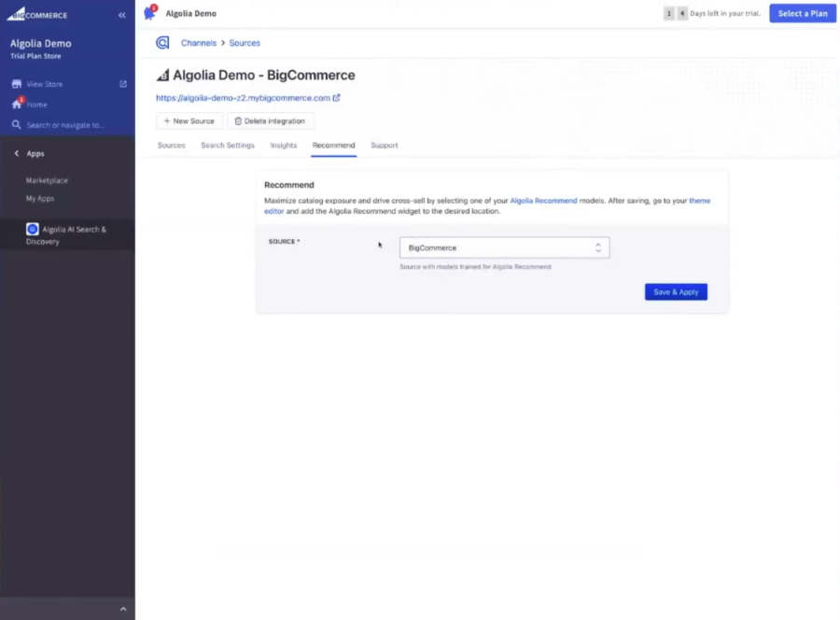Screen dimensions: 840x620
Task: Click the Days left in your trial text
Action: pos(725,13)
